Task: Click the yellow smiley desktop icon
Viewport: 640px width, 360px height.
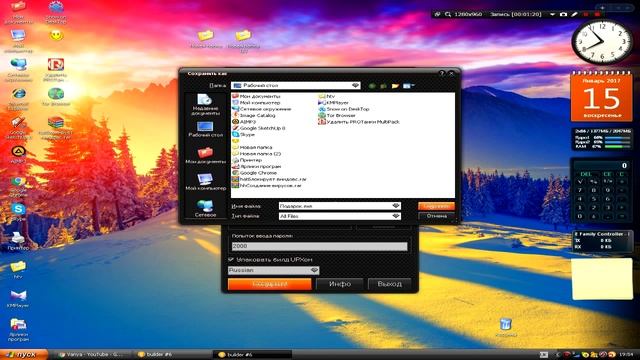Action: 56,36
